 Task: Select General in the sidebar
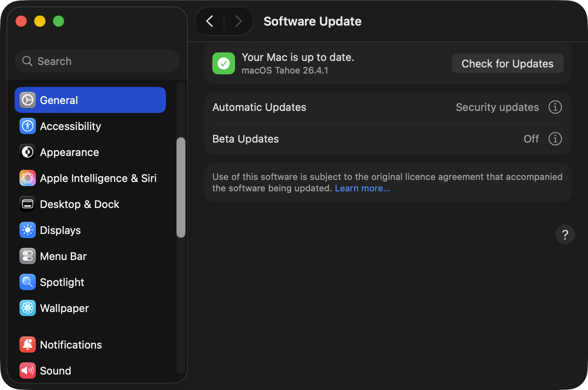90,100
